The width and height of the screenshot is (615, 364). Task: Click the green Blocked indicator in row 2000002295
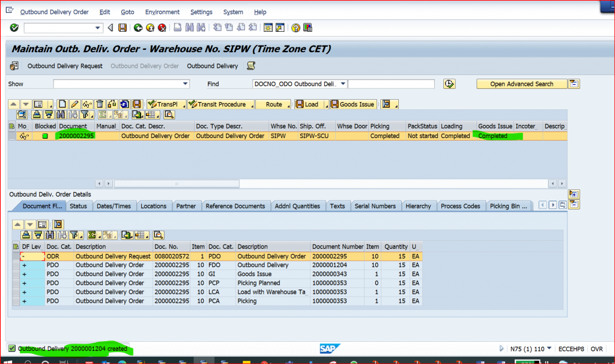tap(45, 136)
